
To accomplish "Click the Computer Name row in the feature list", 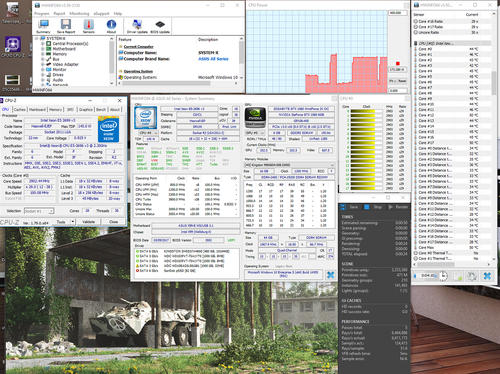I will click(178, 53).
